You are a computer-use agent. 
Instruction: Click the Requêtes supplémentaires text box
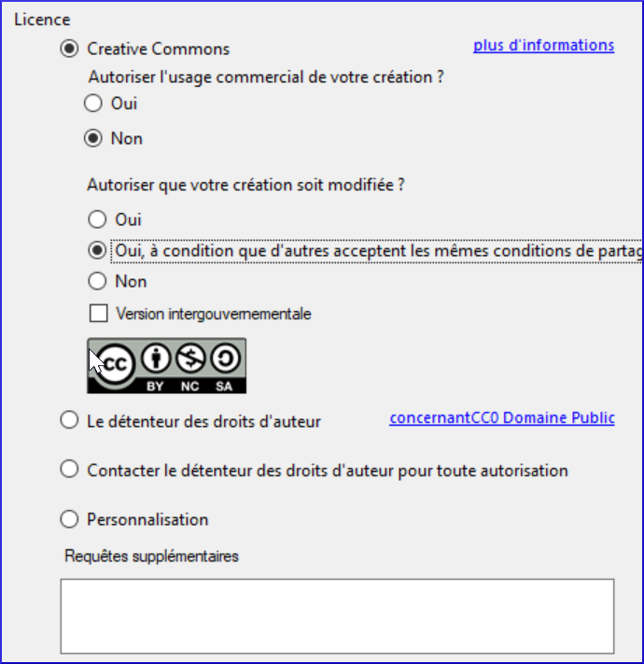pos(337,615)
